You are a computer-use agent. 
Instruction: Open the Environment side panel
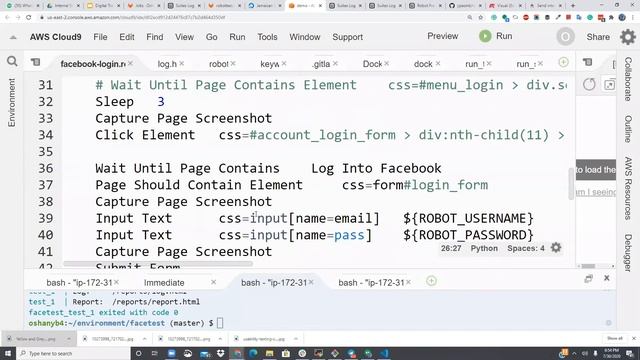click(x=12, y=102)
